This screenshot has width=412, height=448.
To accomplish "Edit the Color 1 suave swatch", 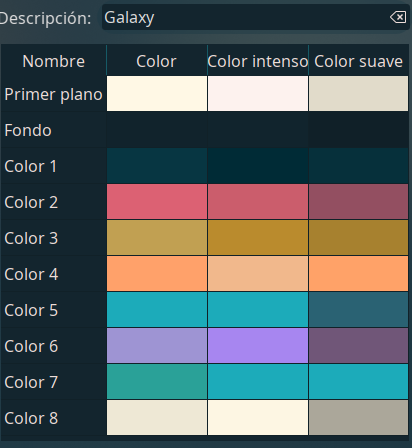I will (x=359, y=166).
